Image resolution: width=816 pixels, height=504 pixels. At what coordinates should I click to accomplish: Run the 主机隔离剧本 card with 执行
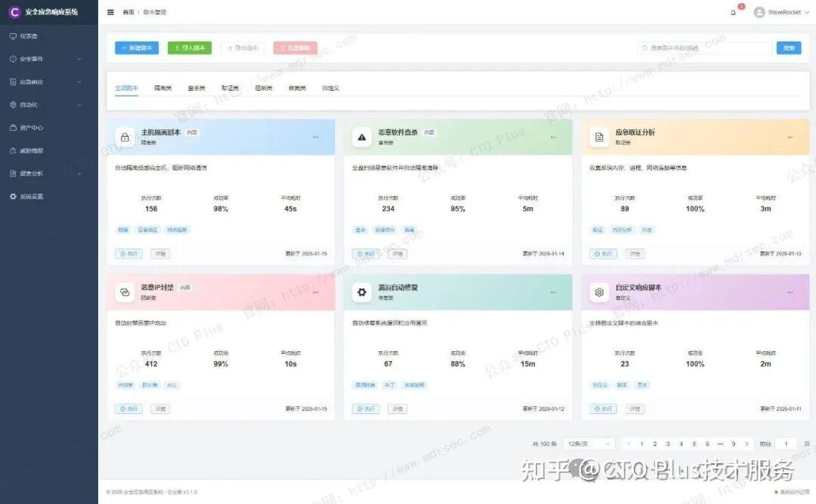coord(129,254)
